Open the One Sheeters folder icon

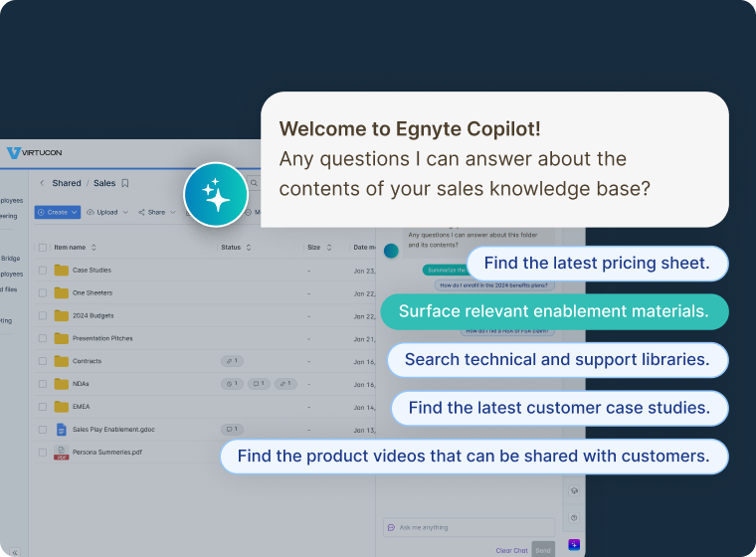pyautogui.click(x=62, y=292)
